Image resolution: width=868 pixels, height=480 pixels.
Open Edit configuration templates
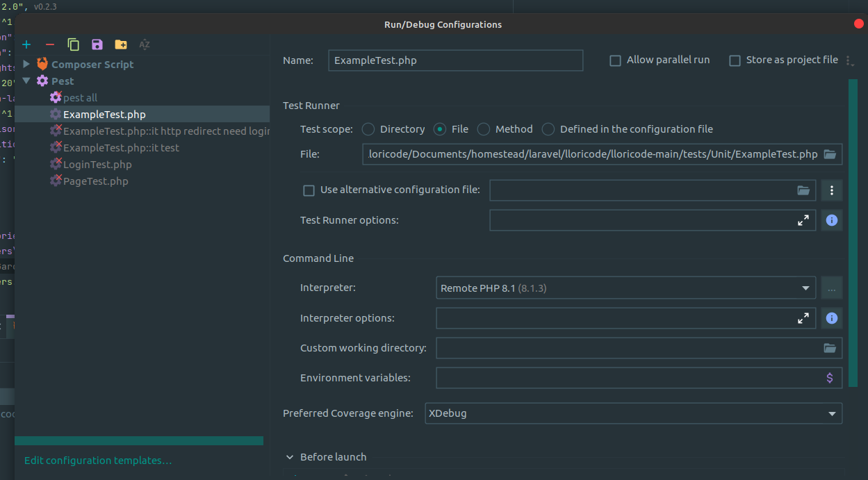tap(97, 460)
